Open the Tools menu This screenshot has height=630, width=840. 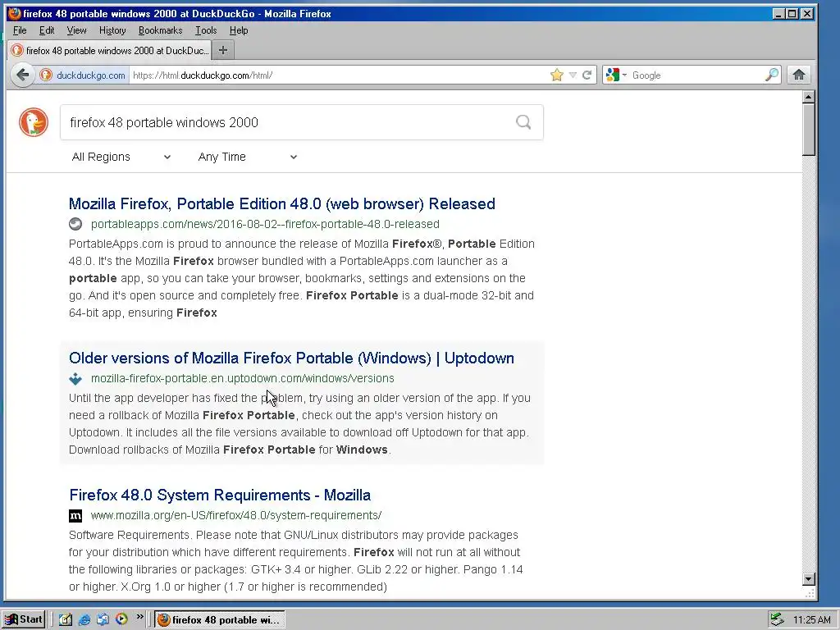tap(206, 30)
